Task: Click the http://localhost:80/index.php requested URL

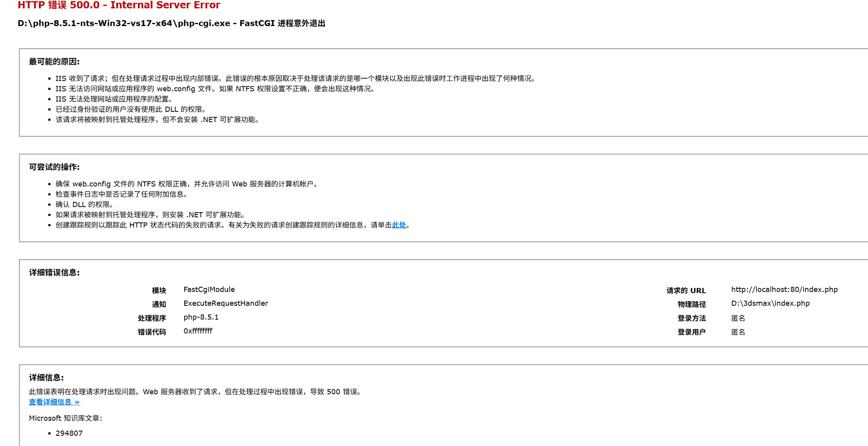Action: tap(784, 290)
